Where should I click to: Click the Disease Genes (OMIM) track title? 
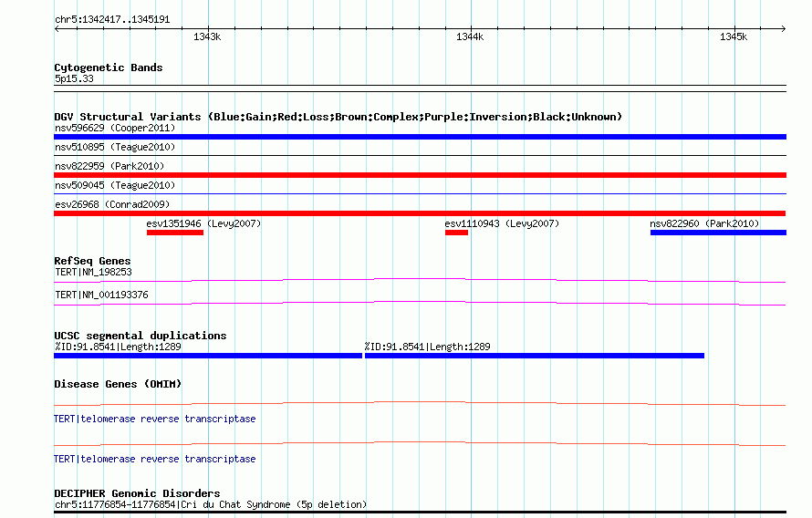pyautogui.click(x=118, y=384)
